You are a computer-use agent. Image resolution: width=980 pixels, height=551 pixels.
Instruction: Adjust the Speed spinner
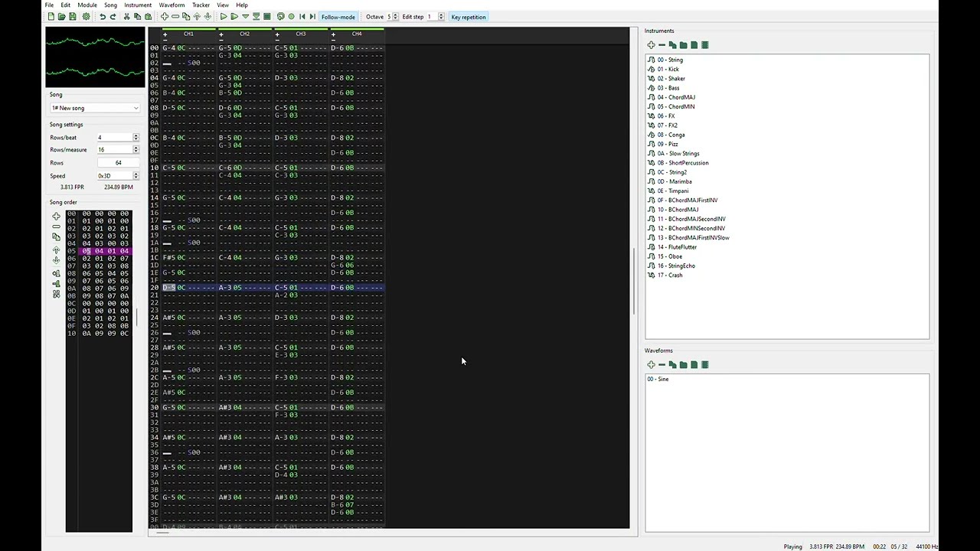136,176
